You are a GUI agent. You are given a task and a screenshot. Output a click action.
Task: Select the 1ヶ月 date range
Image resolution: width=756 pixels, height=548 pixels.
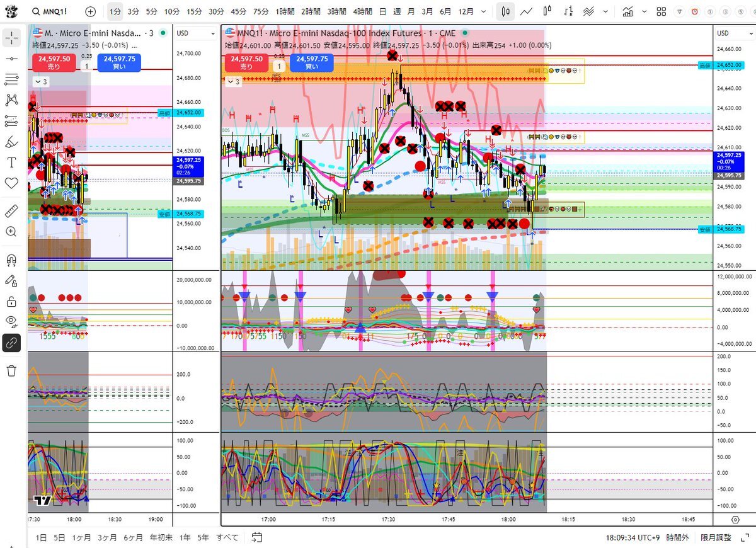pyautogui.click(x=82, y=537)
